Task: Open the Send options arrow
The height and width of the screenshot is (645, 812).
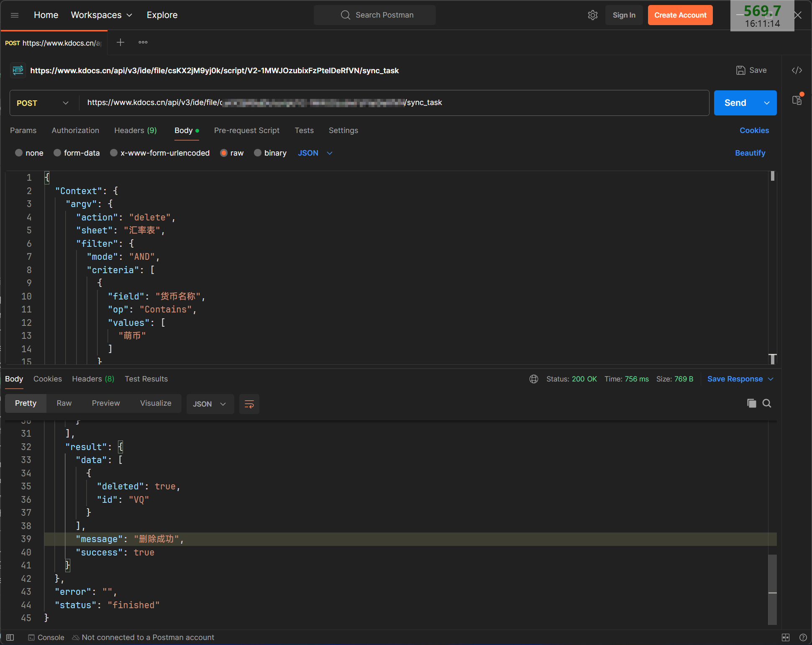Action: click(x=766, y=103)
